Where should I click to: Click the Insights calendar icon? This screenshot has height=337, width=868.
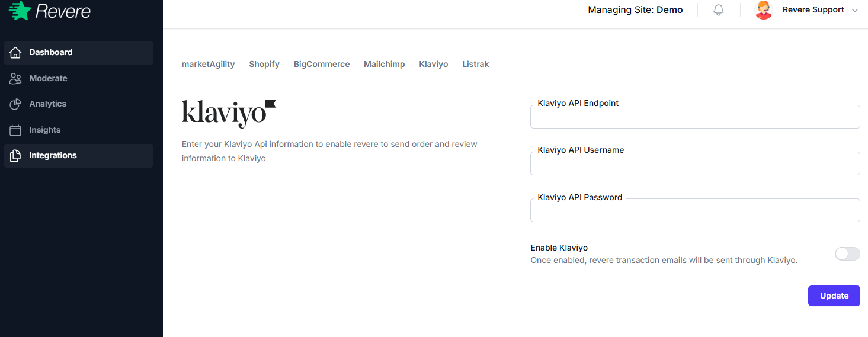[16, 130]
